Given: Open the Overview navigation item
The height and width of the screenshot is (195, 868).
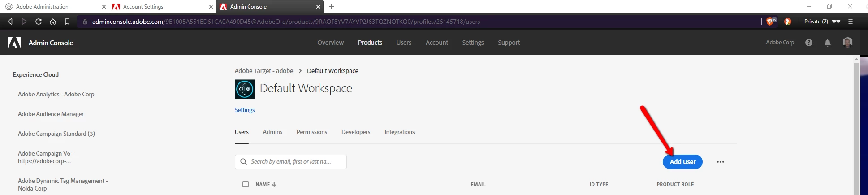Looking at the screenshot, I should tap(331, 43).
